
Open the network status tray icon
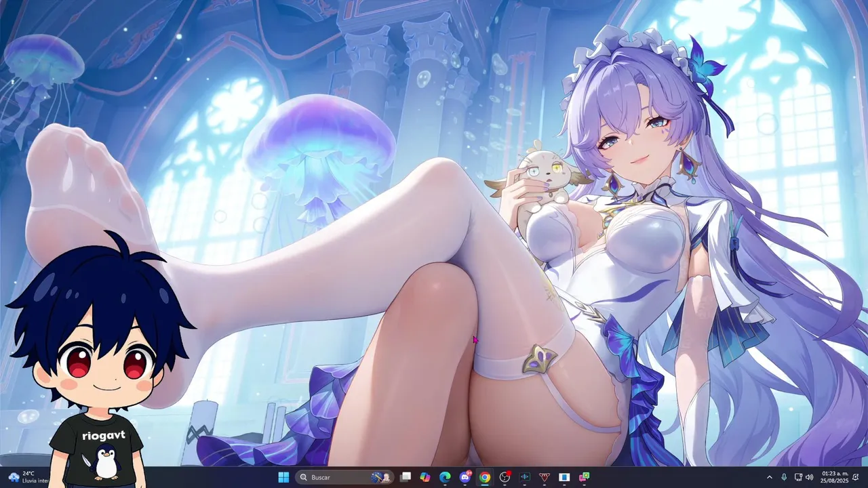pyautogui.click(x=798, y=477)
